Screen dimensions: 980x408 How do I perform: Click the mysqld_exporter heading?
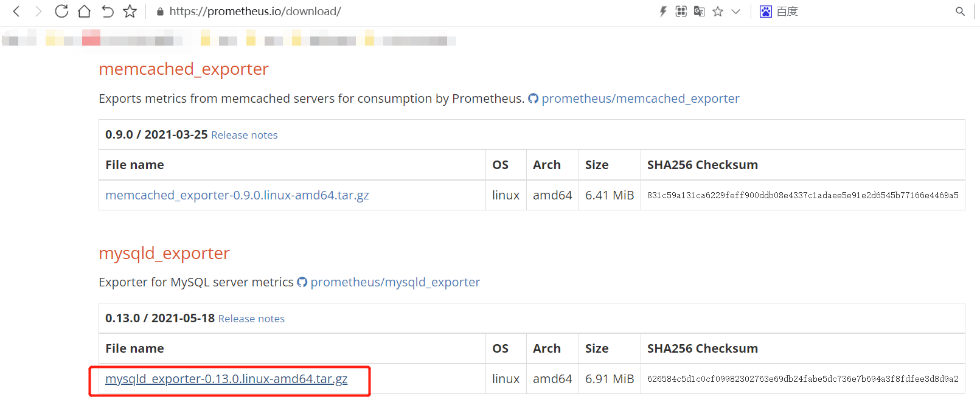click(164, 253)
